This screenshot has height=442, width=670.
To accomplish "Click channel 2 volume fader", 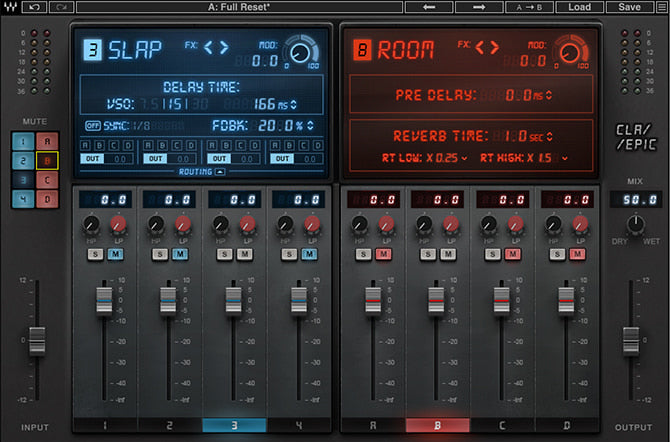I will pos(168,301).
